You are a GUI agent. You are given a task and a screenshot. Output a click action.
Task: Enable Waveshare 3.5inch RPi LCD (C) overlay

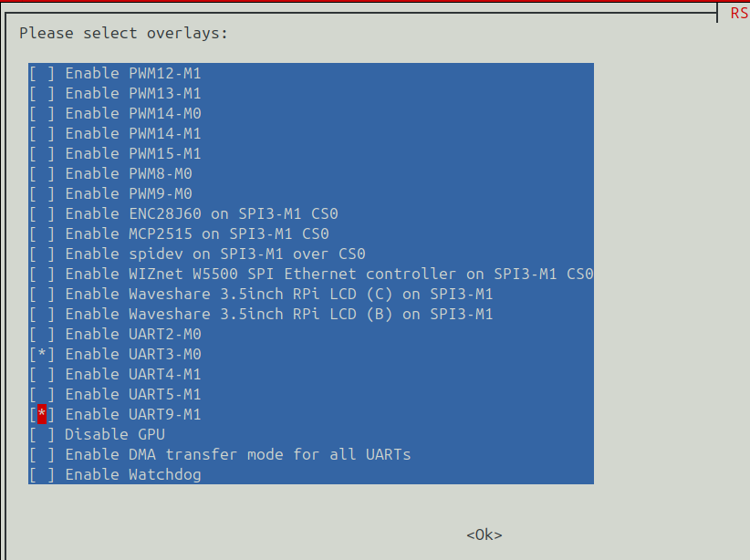311,294
